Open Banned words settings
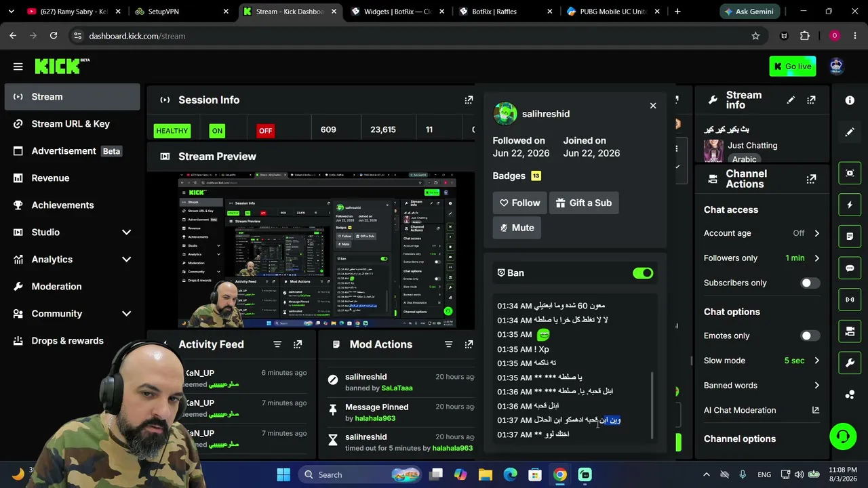 (762, 386)
